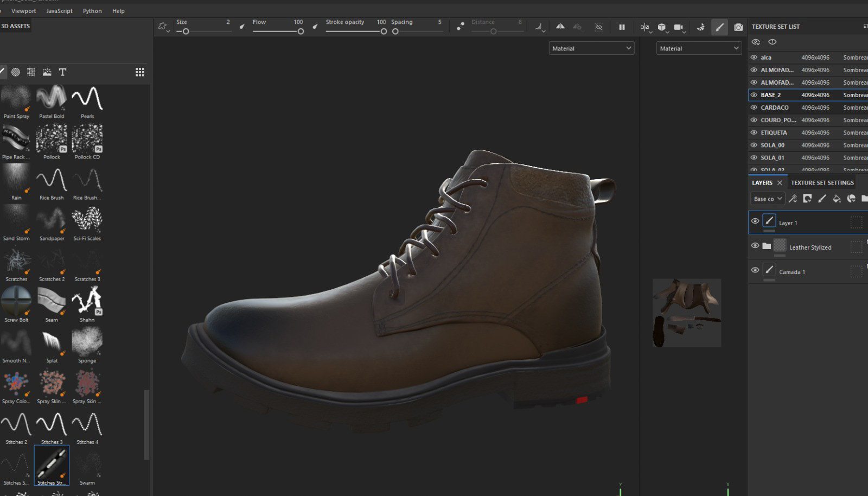The width and height of the screenshot is (868, 496).
Task: Select the environment maps filter icon
Action: (x=47, y=72)
